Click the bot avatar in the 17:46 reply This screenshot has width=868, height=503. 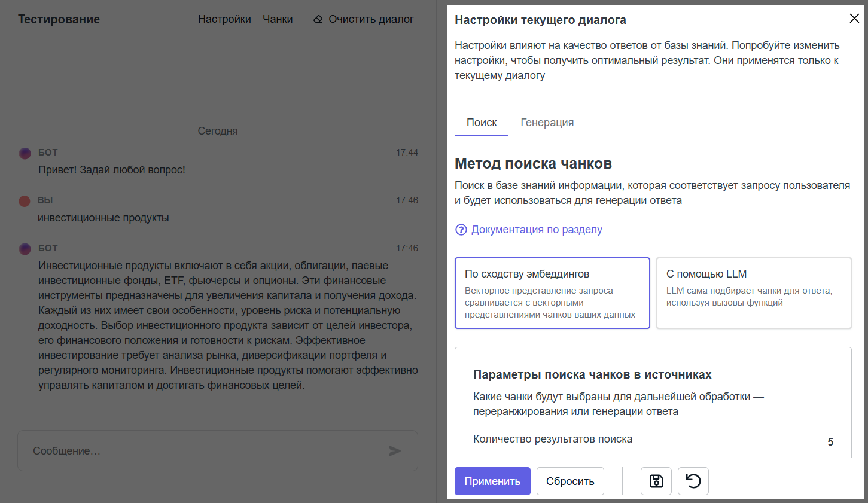[25, 249]
